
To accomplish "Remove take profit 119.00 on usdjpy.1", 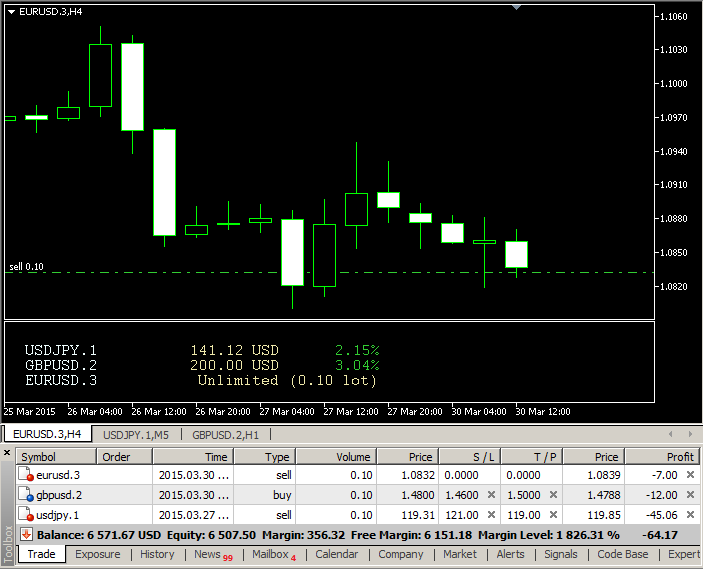I will click(553, 514).
